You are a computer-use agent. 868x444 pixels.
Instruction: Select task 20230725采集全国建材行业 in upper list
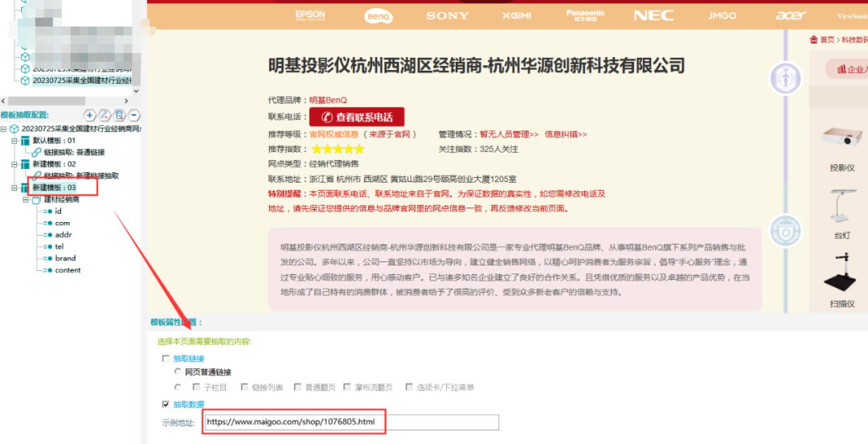point(82,80)
